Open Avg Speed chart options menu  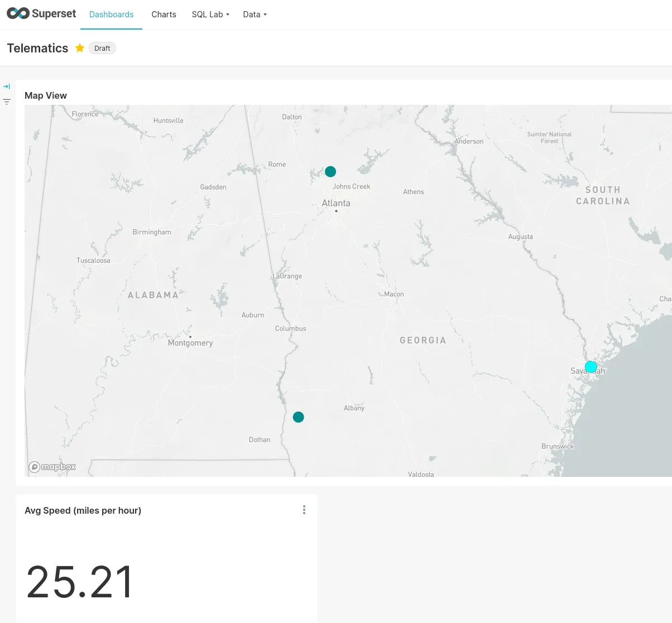click(x=304, y=510)
